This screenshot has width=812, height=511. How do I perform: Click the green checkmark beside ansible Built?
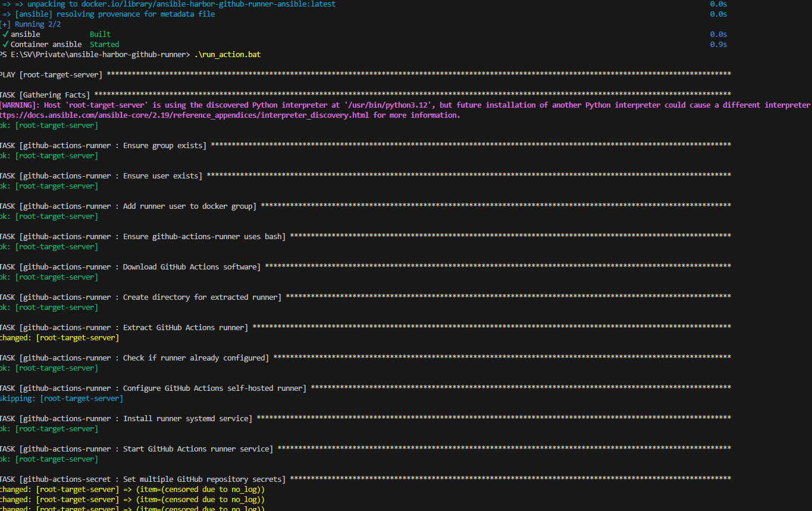click(x=4, y=34)
